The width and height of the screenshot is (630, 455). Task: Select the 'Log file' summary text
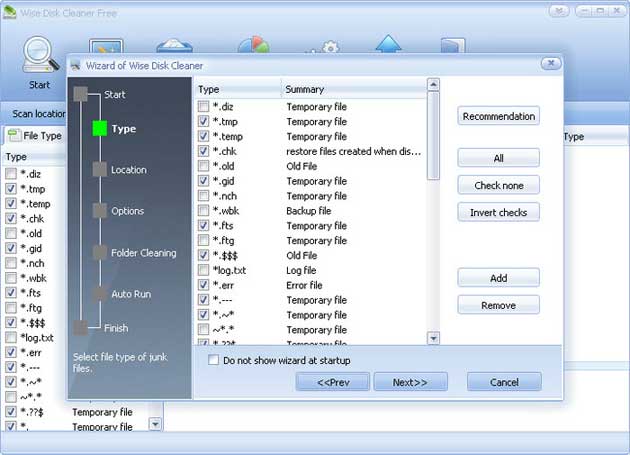(301, 270)
